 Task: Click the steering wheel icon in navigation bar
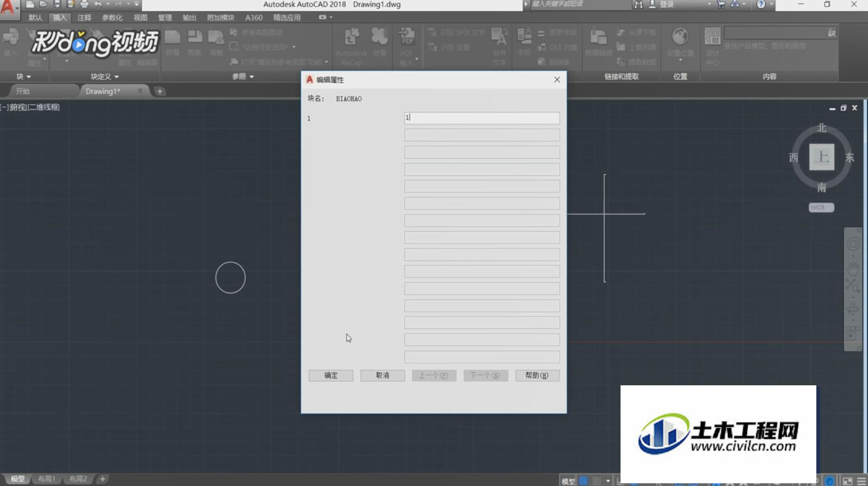(x=853, y=244)
